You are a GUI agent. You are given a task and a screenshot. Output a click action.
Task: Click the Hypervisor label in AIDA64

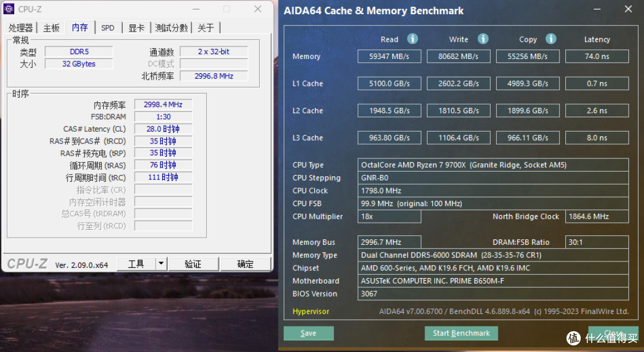(x=311, y=311)
